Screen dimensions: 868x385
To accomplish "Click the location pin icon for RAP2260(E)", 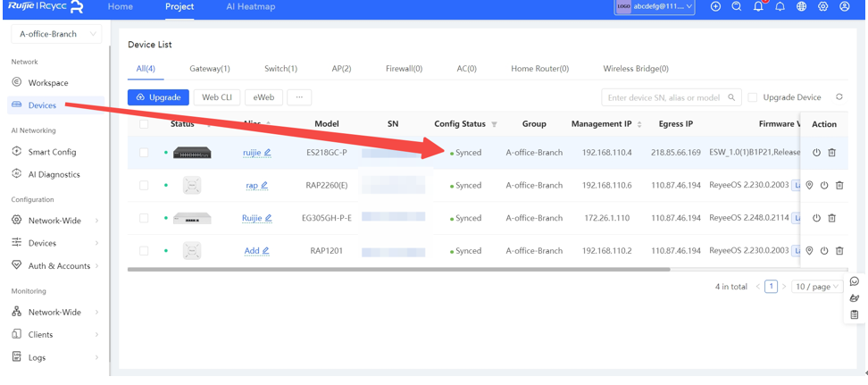I will pyautogui.click(x=809, y=186).
